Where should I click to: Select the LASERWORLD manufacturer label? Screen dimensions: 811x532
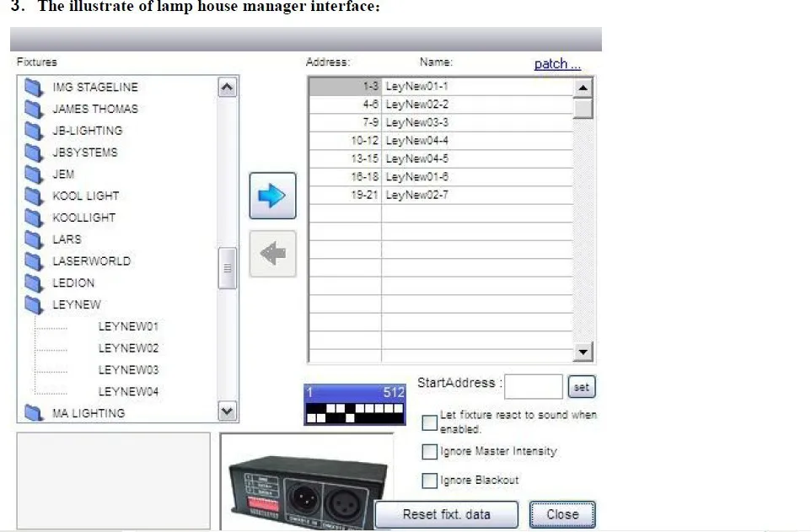(92, 261)
